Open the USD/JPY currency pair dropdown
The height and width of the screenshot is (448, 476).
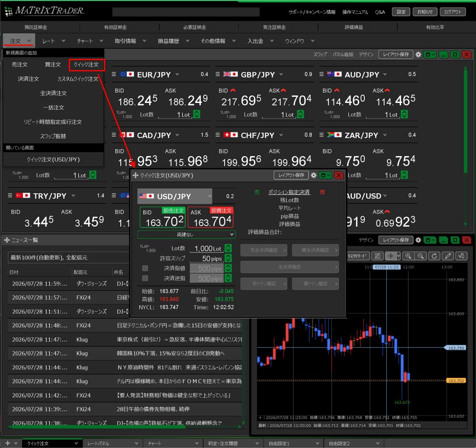[175, 196]
